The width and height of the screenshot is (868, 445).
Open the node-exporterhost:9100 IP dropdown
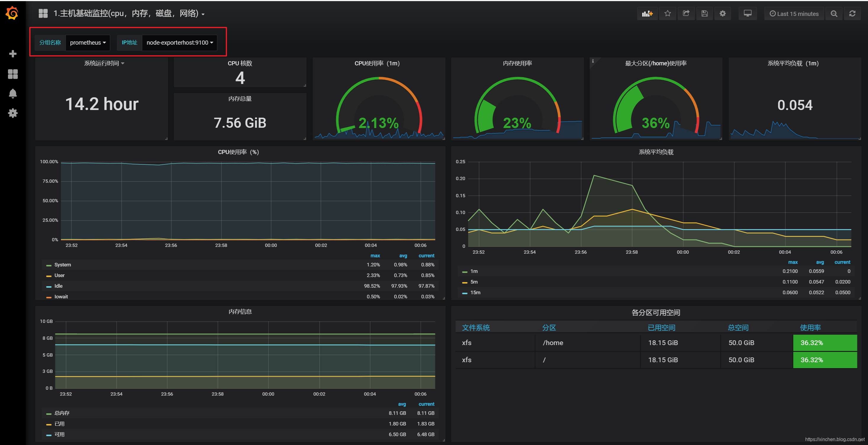(180, 43)
